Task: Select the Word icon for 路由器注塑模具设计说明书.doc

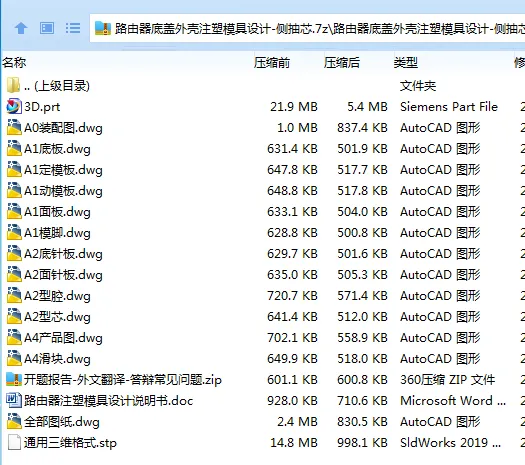Action: 14,400
